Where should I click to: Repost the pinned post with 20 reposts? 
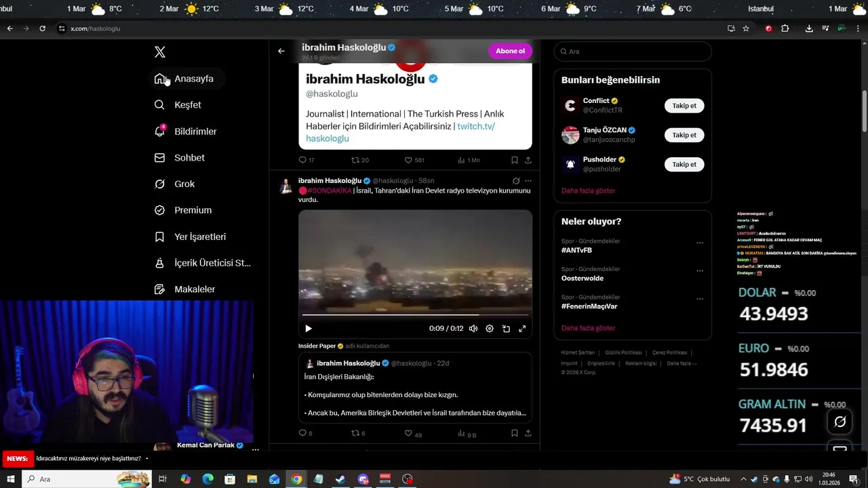(355, 160)
